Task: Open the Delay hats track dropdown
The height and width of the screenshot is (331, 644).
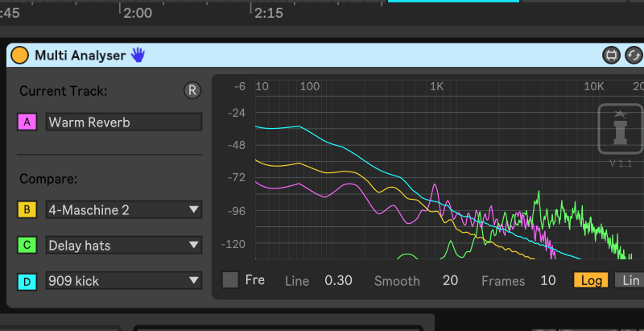Action: [123, 246]
